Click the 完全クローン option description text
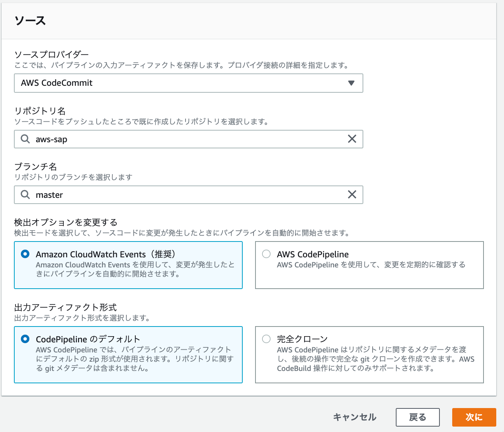Viewport: 504px width, 432px height. 376,359
